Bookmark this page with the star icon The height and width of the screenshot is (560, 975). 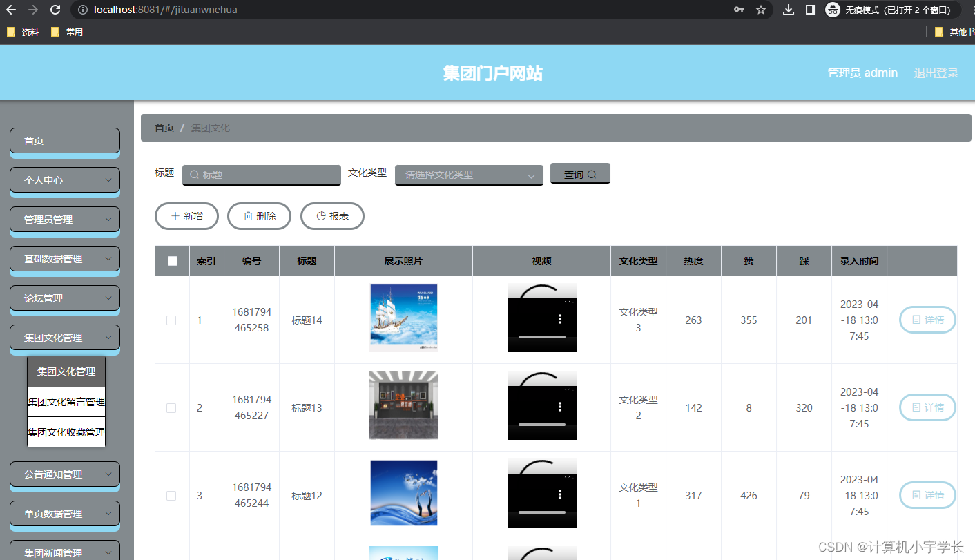pos(761,10)
